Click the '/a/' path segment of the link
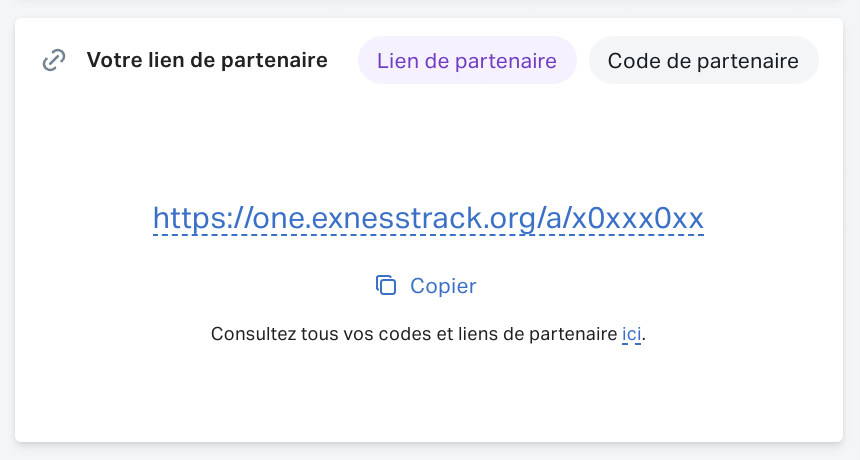Viewport: 860px width, 460px height. click(x=553, y=218)
